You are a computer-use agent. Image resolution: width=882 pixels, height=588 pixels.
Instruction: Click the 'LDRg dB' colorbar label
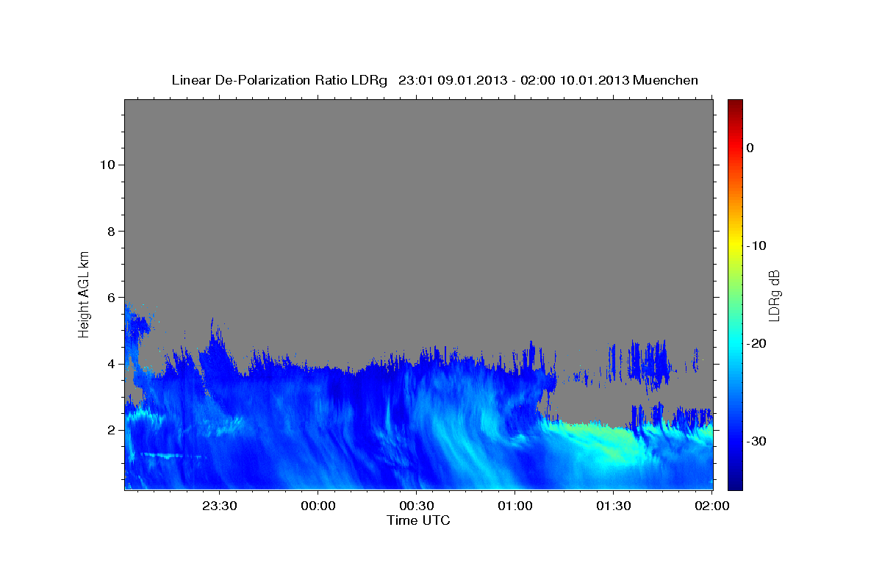click(x=774, y=295)
